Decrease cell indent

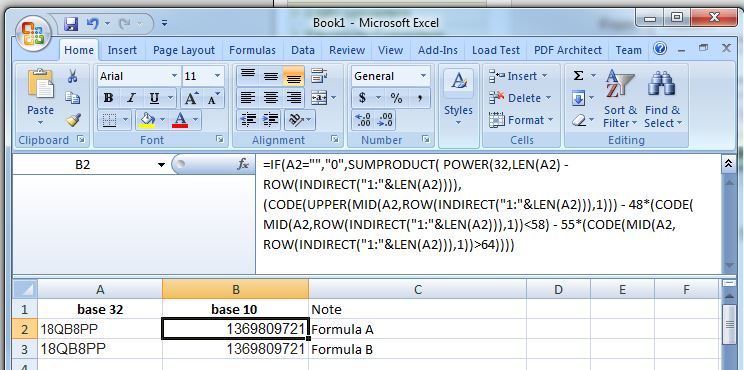(248, 120)
